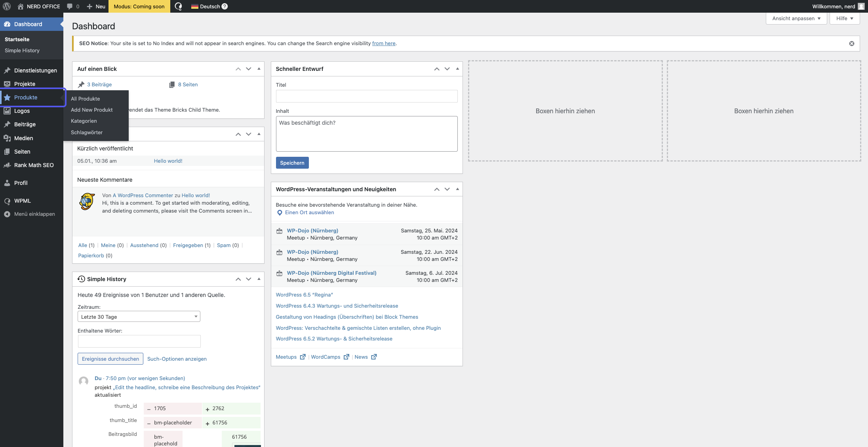Click the WordPress logo in admin bar
Screen dimensions: 868x447
pos(7,6)
